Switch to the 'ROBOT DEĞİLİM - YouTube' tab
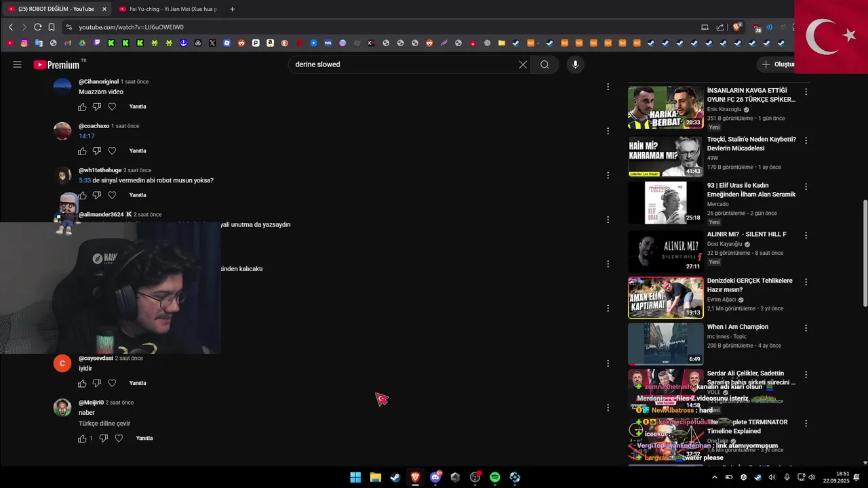Image resolution: width=868 pixels, height=488 pixels. 56,9
